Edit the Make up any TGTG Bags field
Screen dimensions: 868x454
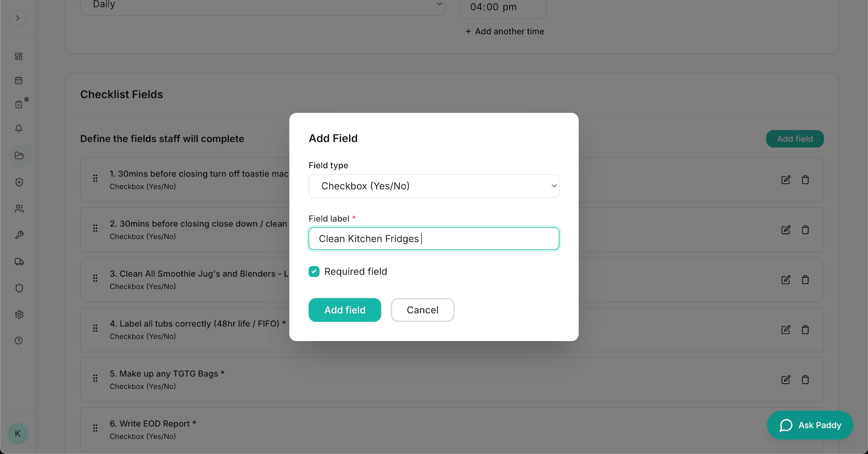click(x=786, y=380)
